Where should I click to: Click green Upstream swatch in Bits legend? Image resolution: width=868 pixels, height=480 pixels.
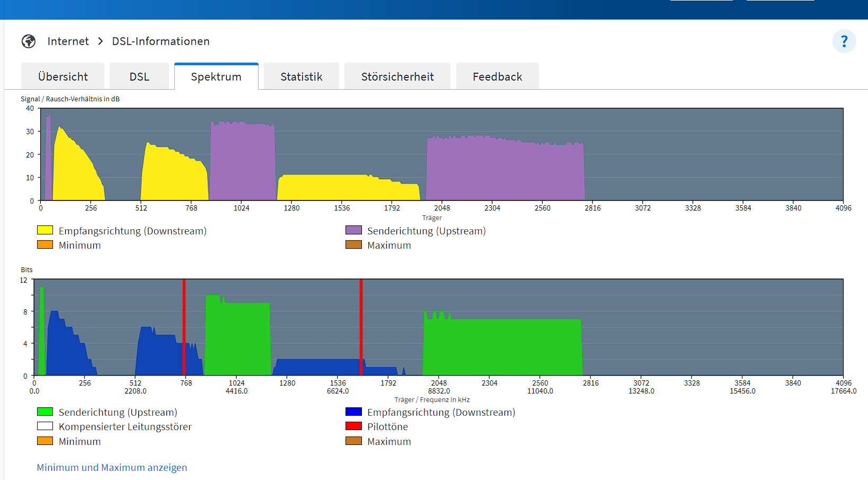point(45,412)
